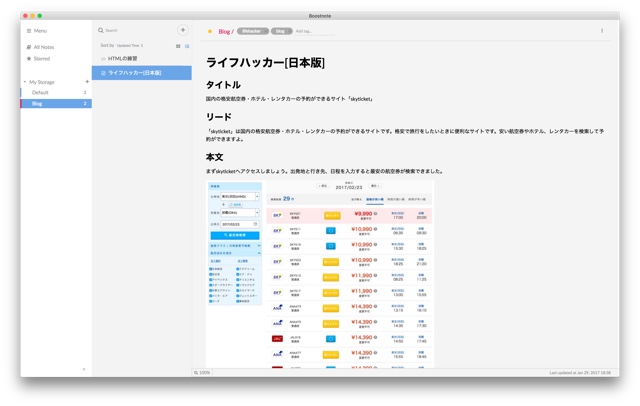Viewport: 640px width, 406px height.
Task: Collapse the sidebar with the bottom arrow
Action: point(84,369)
